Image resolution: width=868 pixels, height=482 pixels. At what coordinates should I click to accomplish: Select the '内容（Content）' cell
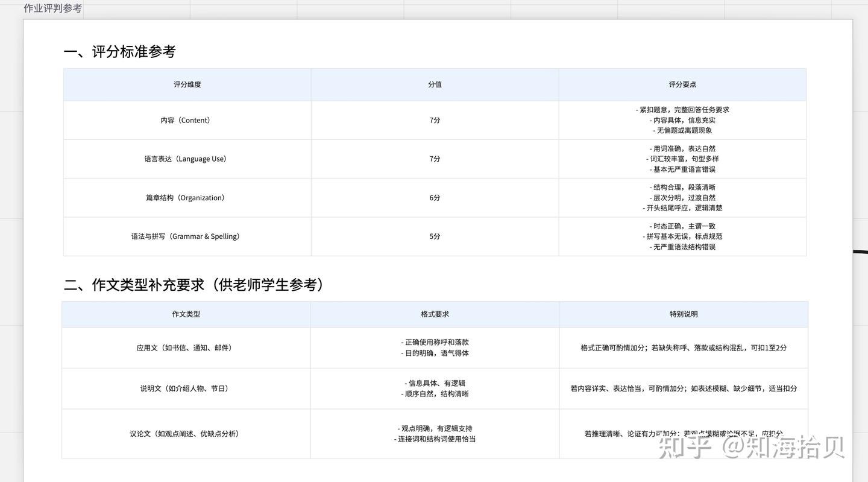click(187, 120)
